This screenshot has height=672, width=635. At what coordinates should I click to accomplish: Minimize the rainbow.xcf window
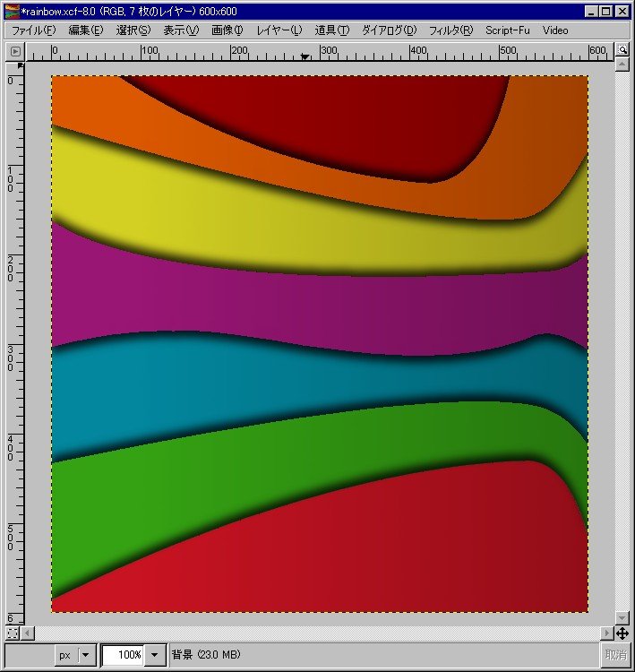[x=591, y=12]
